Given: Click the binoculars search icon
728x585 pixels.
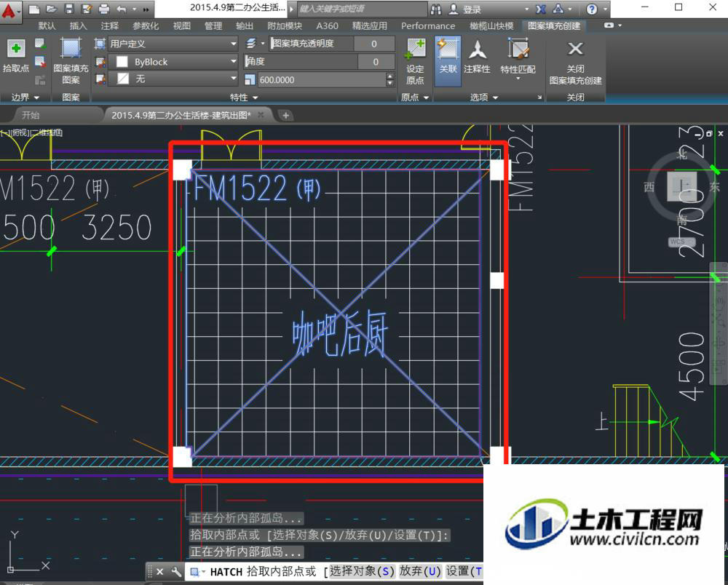Looking at the screenshot, I should pyautogui.click(x=436, y=9).
